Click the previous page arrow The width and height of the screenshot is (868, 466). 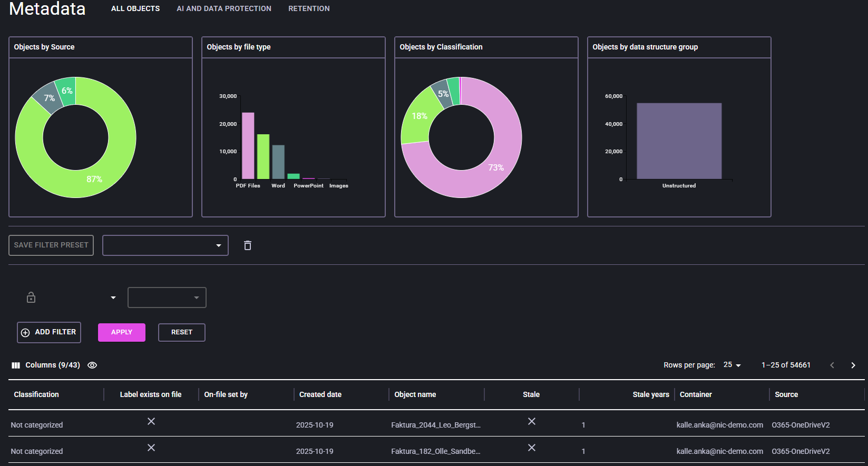pyautogui.click(x=832, y=365)
